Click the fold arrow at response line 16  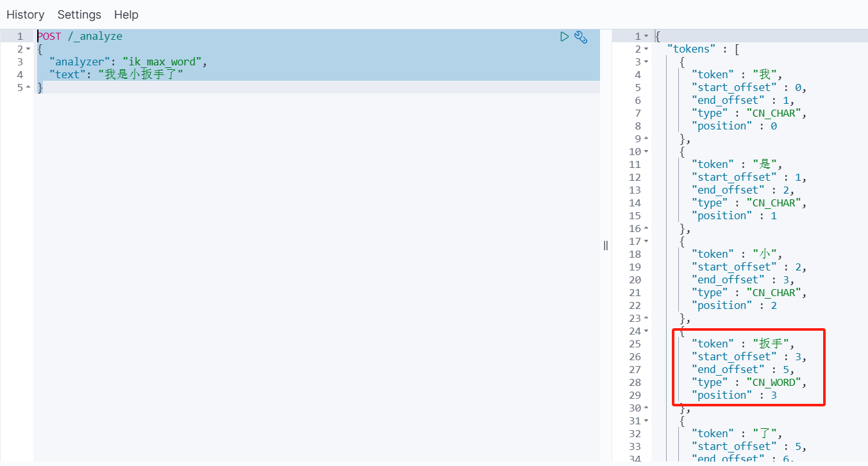click(646, 229)
